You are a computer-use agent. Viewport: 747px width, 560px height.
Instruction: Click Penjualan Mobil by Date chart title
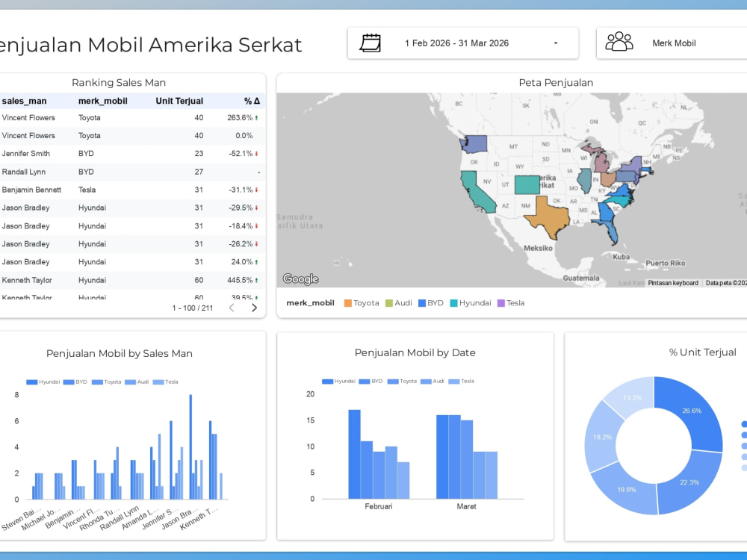click(415, 353)
